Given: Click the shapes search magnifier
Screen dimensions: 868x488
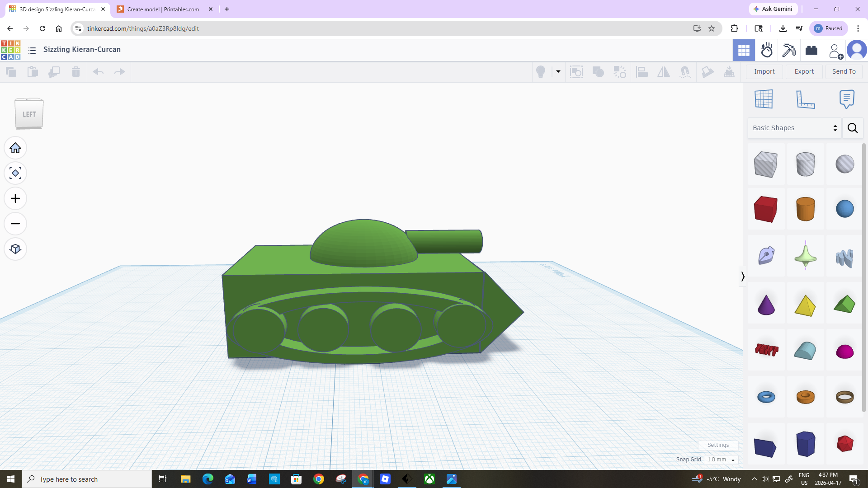Looking at the screenshot, I should pyautogui.click(x=853, y=128).
